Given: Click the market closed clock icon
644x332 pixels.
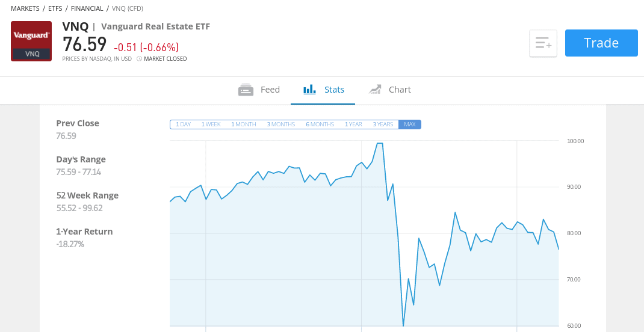Looking at the screenshot, I should click(139, 59).
